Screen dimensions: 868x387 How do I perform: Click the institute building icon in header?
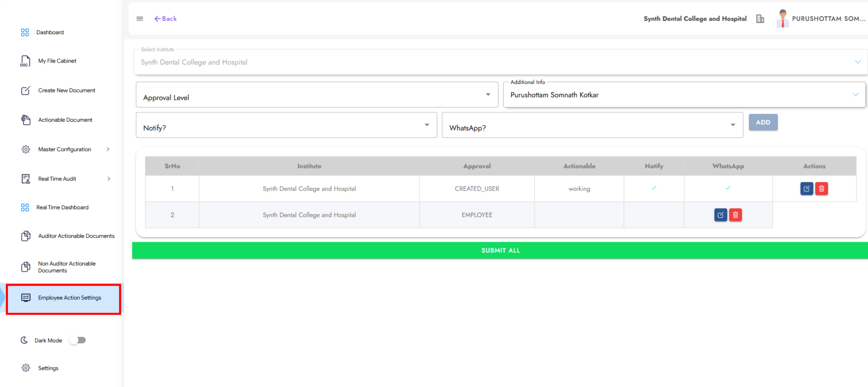pyautogui.click(x=760, y=19)
